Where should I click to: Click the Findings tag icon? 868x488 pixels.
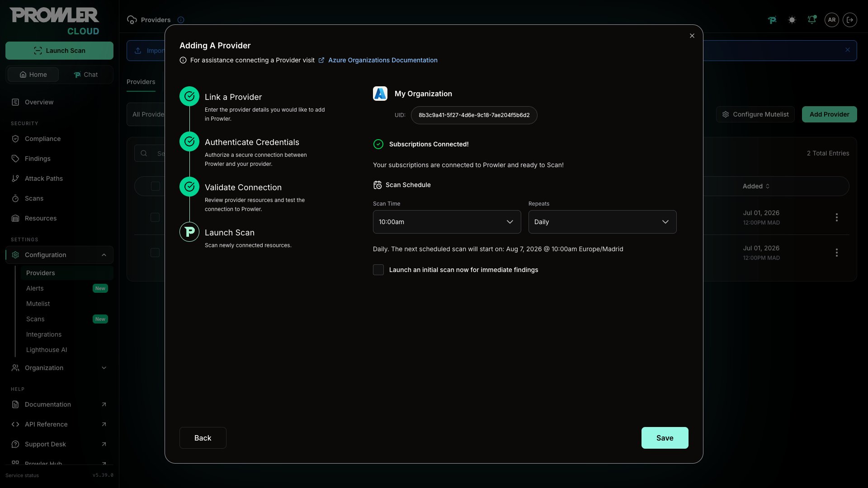tap(15, 159)
